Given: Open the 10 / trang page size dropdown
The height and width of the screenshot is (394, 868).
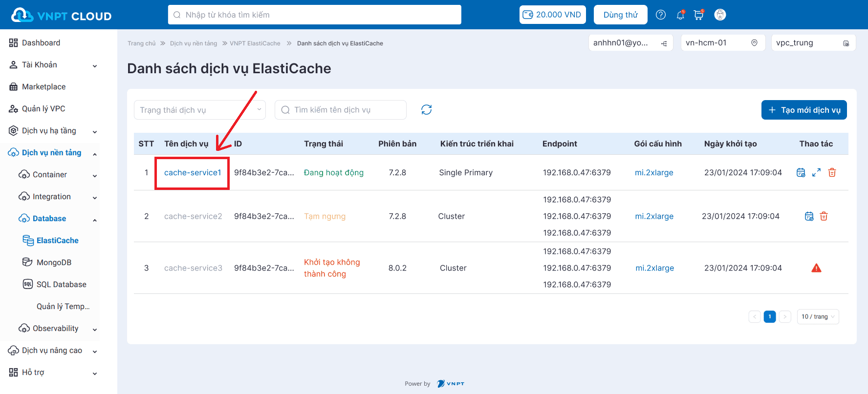Looking at the screenshot, I should pyautogui.click(x=818, y=317).
